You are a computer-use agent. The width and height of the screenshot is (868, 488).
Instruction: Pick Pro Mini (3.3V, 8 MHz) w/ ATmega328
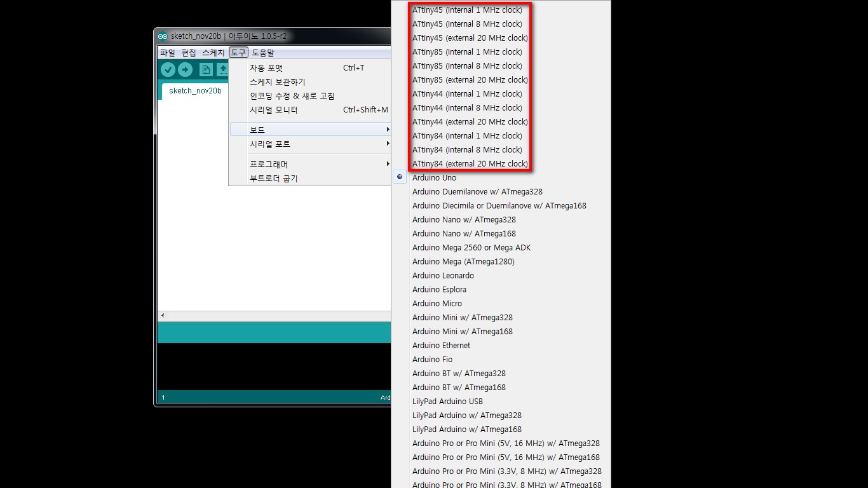pyautogui.click(x=501, y=471)
